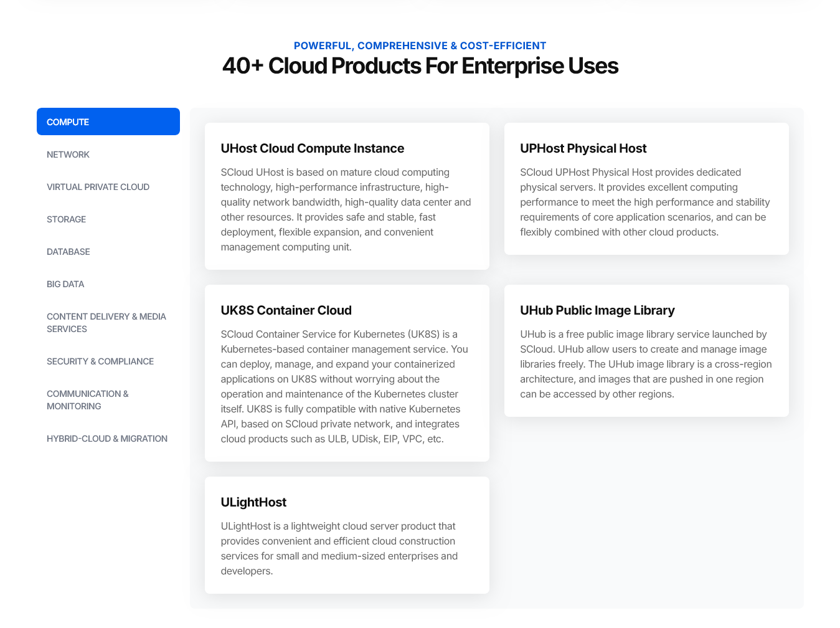Open the Virtual Private Cloud tab

[98, 187]
